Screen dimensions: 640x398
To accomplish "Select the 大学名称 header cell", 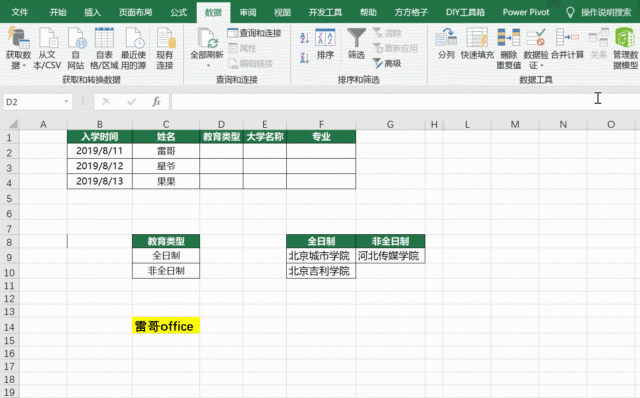I will click(x=265, y=136).
